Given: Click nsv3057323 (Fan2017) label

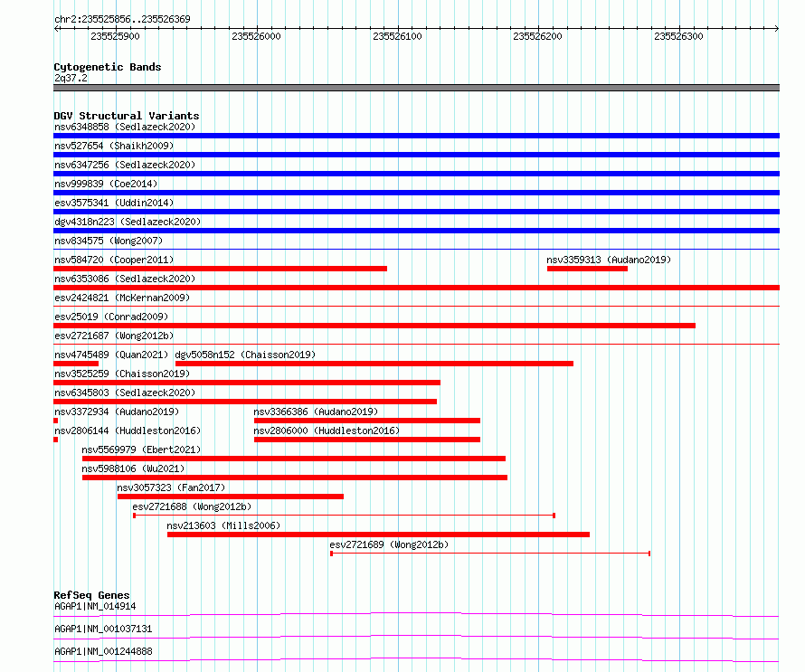Looking at the screenshot, I should point(171,487).
